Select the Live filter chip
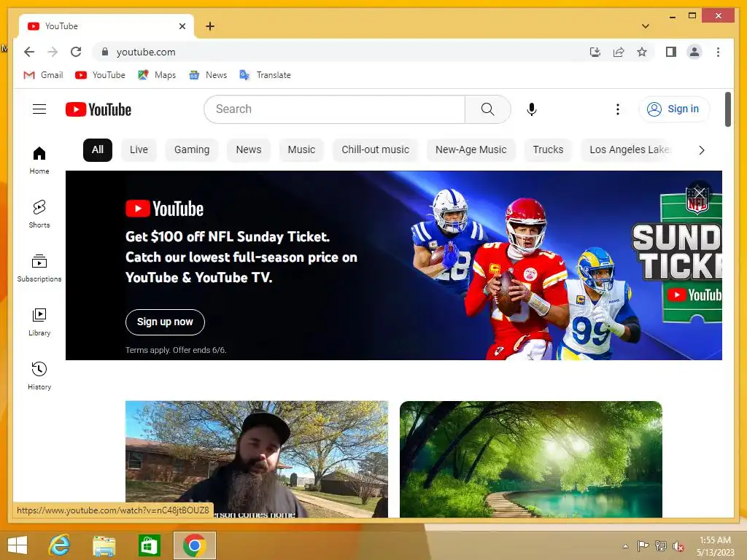Screen dimensions: 747x560 [139, 150]
